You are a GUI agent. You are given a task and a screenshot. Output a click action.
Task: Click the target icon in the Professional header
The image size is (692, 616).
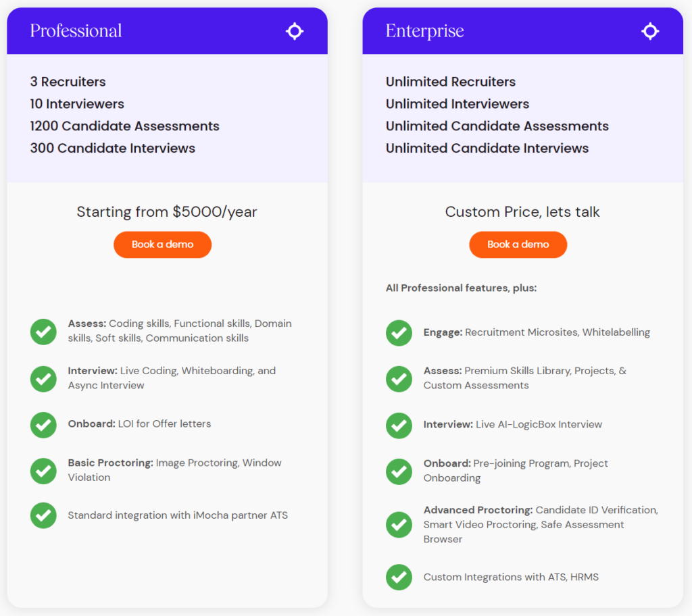click(x=295, y=31)
